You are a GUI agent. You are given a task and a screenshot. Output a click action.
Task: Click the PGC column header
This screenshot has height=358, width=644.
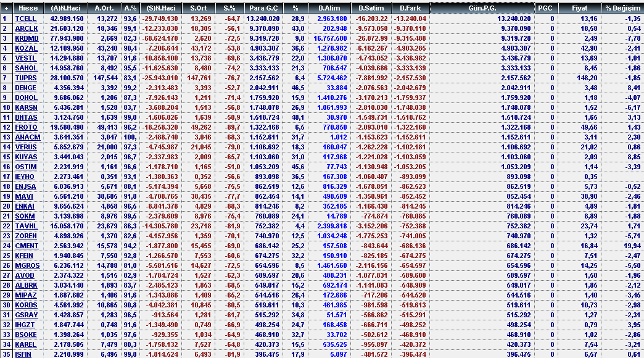click(545, 8)
